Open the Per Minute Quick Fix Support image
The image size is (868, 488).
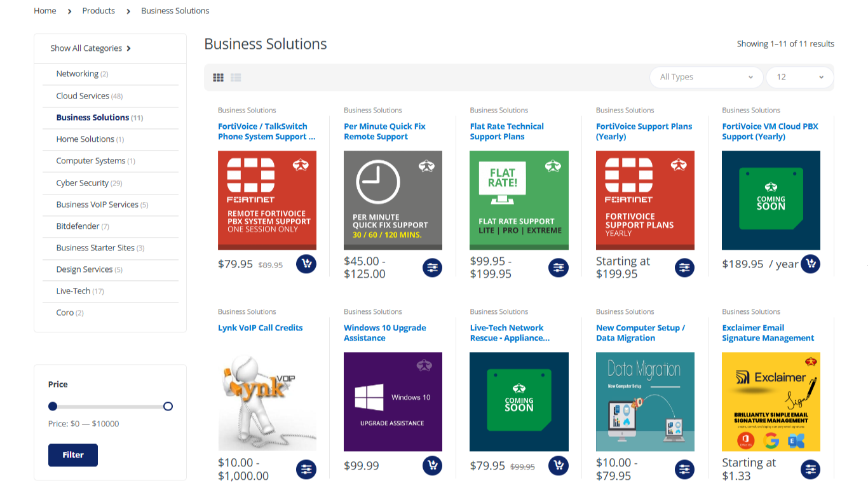393,200
